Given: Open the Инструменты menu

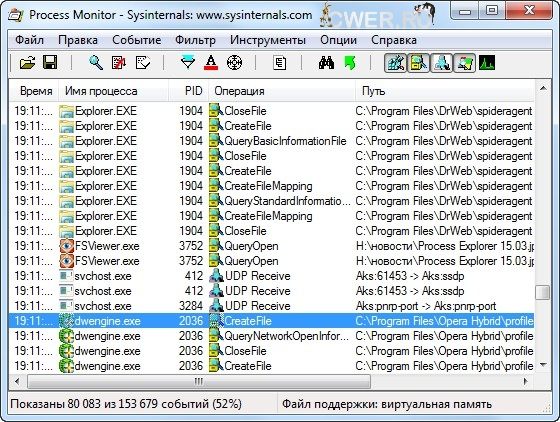Looking at the screenshot, I should (x=268, y=40).
